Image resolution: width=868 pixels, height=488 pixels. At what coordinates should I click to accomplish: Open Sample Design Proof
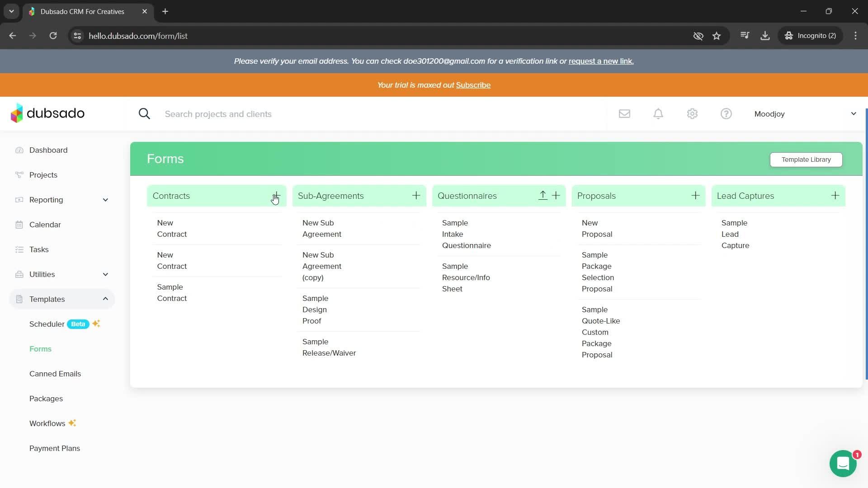(315, 310)
